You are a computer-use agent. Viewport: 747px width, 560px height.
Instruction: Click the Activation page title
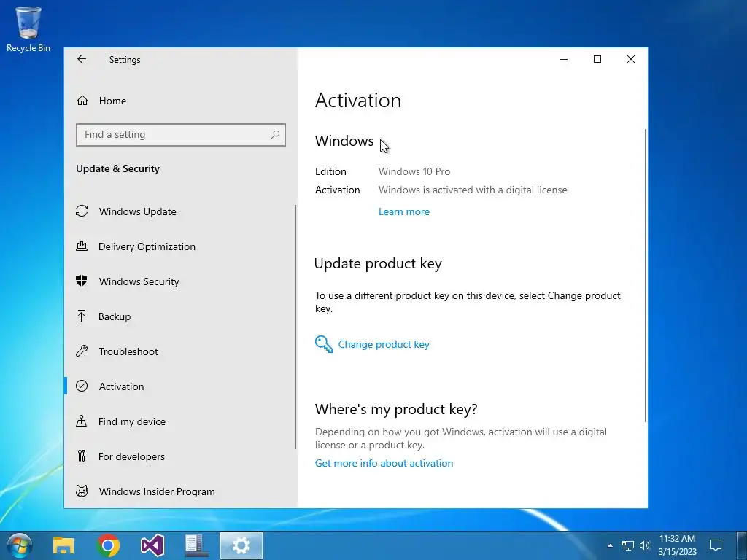click(357, 101)
